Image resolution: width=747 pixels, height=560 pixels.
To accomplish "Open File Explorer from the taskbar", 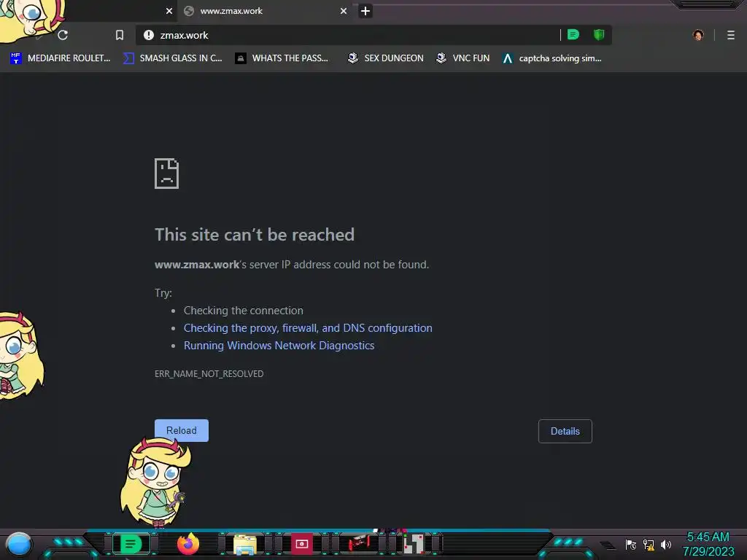I will [x=245, y=545].
